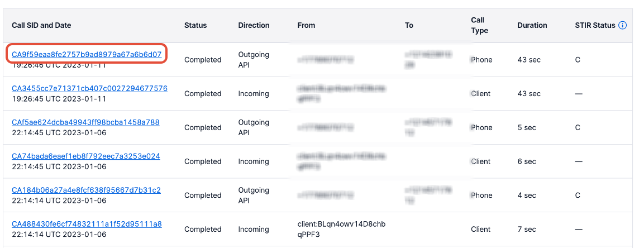Open call CAf5ae624dcba49943ff98bcba1458a788
This screenshot has height=248, width=644.
pos(85,122)
